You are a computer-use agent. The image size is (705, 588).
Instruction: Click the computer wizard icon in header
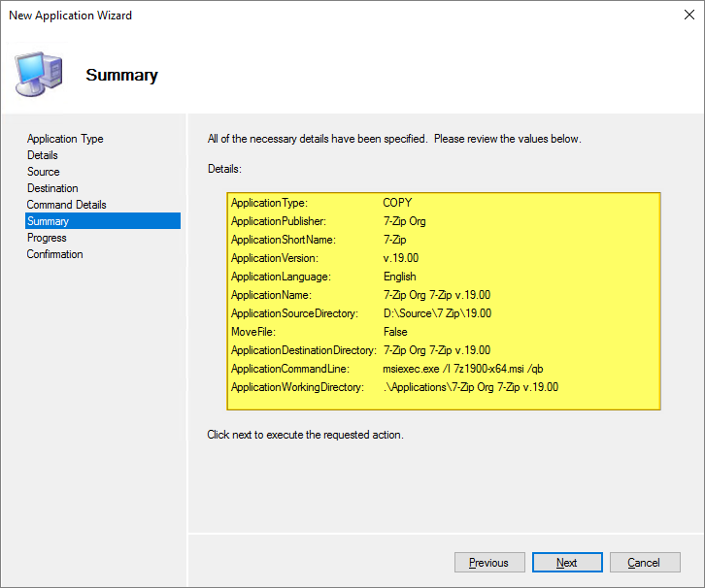pos(39,73)
